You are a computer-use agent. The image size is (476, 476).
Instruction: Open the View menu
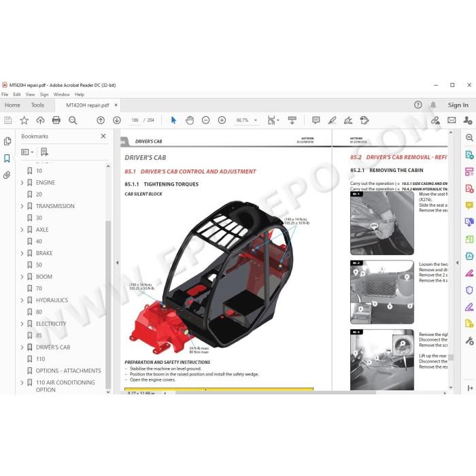[x=30, y=95]
